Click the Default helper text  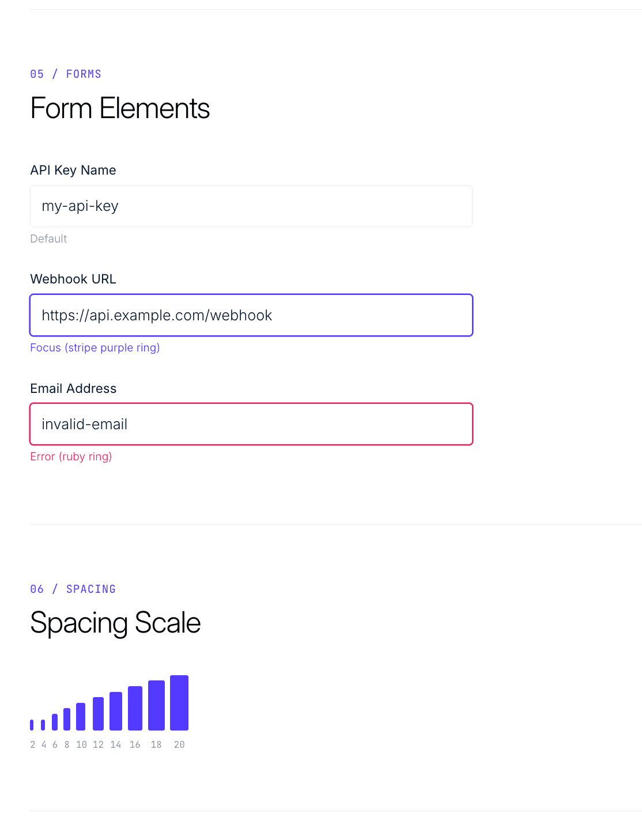(48, 239)
